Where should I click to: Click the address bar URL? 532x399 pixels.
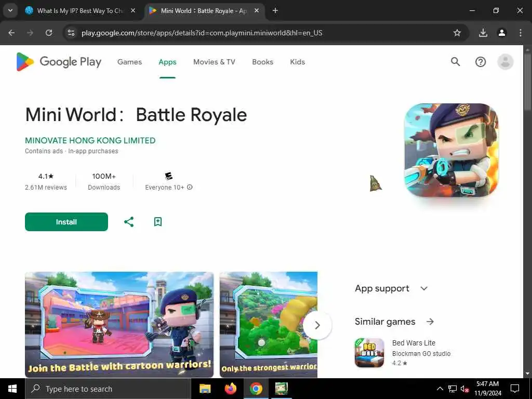(x=202, y=33)
